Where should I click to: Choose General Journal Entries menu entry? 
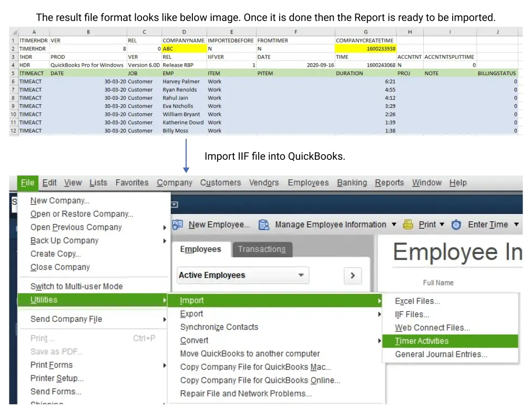(450, 354)
